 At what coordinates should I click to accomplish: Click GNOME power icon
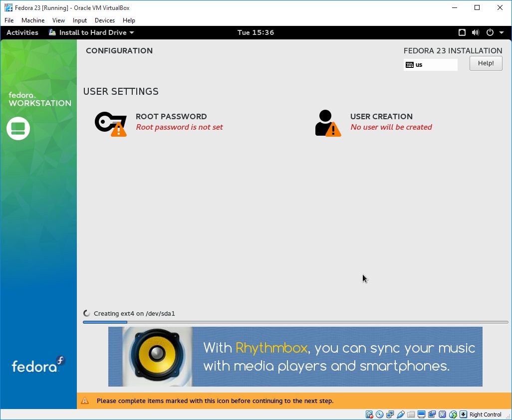[x=490, y=32]
